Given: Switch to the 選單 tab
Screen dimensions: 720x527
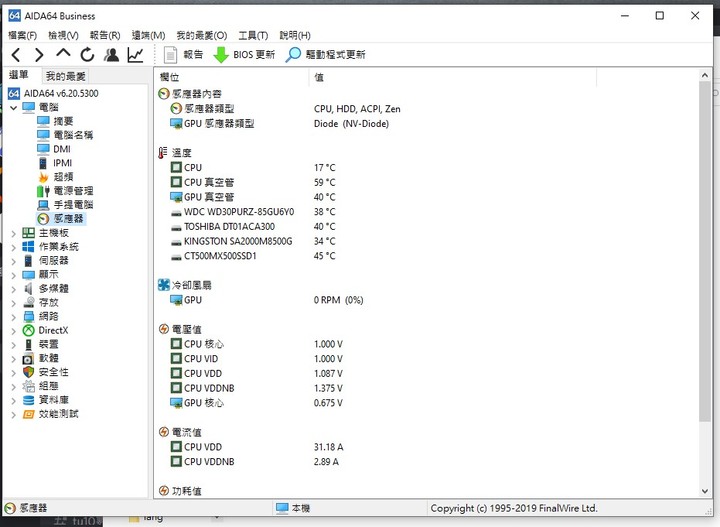Looking at the screenshot, I should pyautogui.click(x=19, y=75).
